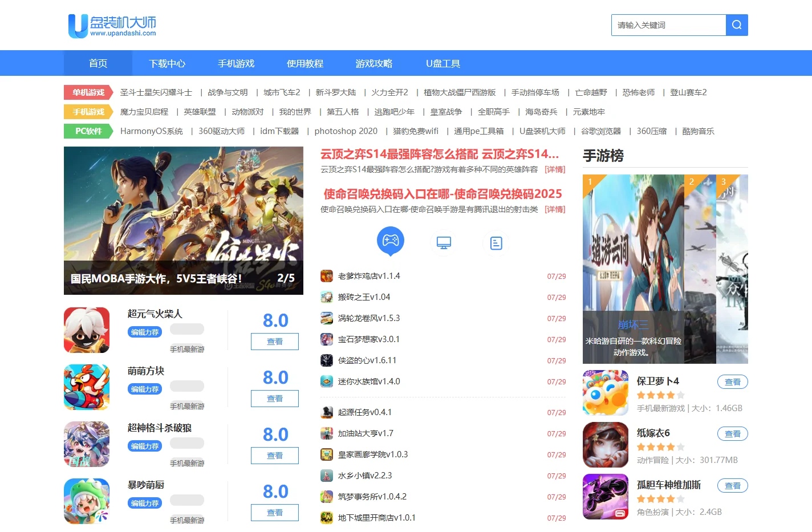Click icon beside 侠盗的心v1.6.11
Image resolution: width=812 pixels, height=532 pixels.
pyautogui.click(x=327, y=360)
